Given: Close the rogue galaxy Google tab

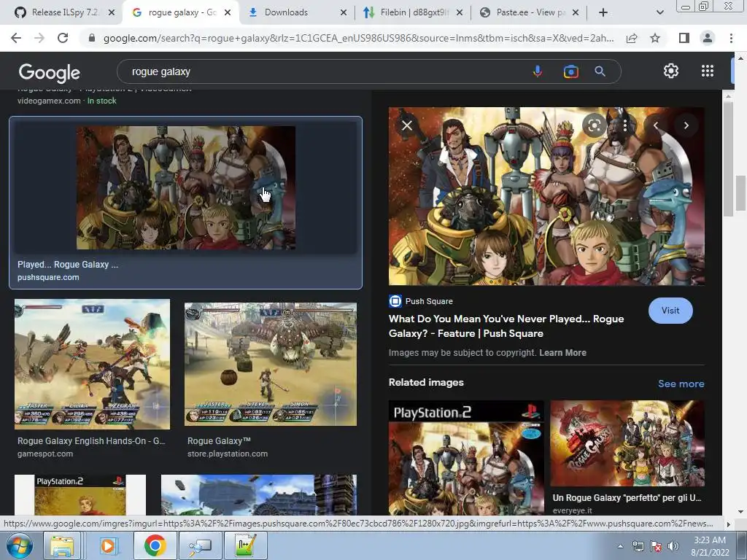Looking at the screenshot, I should 228,12.
